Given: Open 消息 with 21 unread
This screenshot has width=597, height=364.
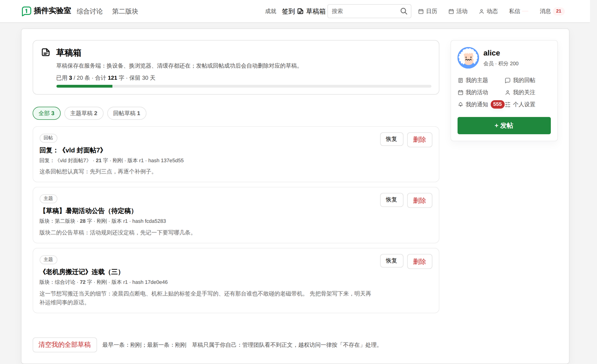Looking at the screenshot, I should [552, 11].
